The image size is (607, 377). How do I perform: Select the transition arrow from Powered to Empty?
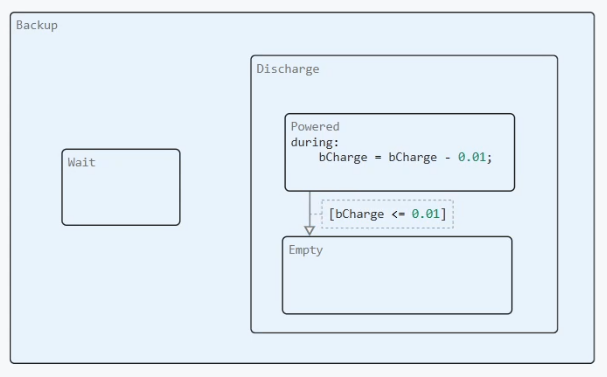309,213
